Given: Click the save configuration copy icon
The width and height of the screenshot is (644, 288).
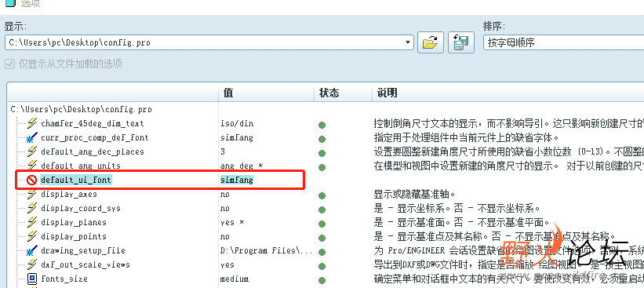Looking at the screenshot, I should (461, 42).
